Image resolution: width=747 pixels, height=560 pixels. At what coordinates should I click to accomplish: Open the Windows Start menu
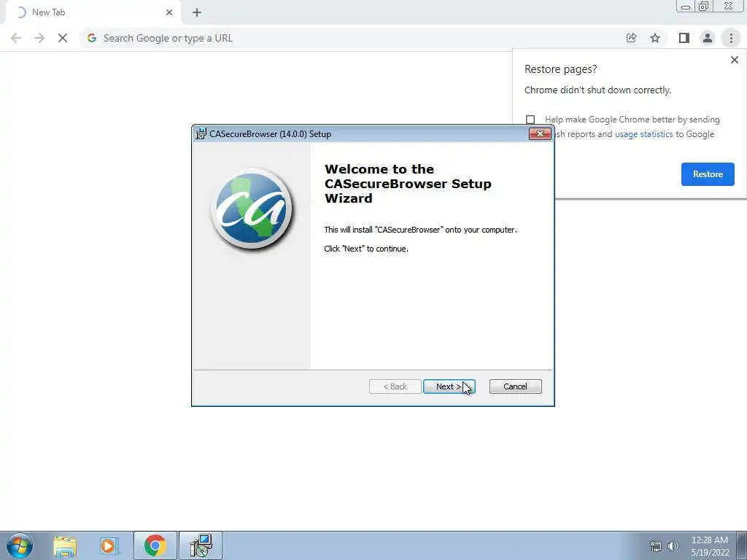point(20,545)
